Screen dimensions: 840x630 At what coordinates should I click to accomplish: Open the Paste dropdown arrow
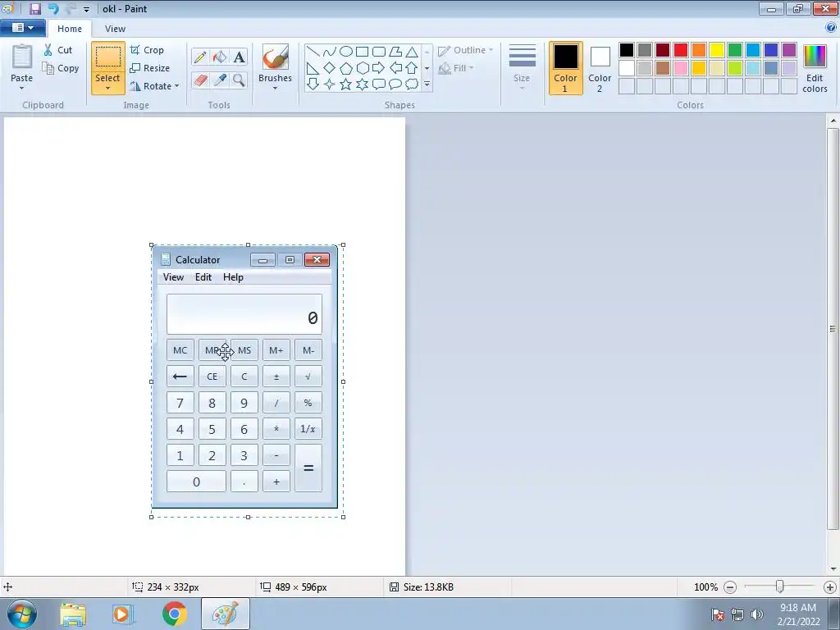tap(22, 89)
